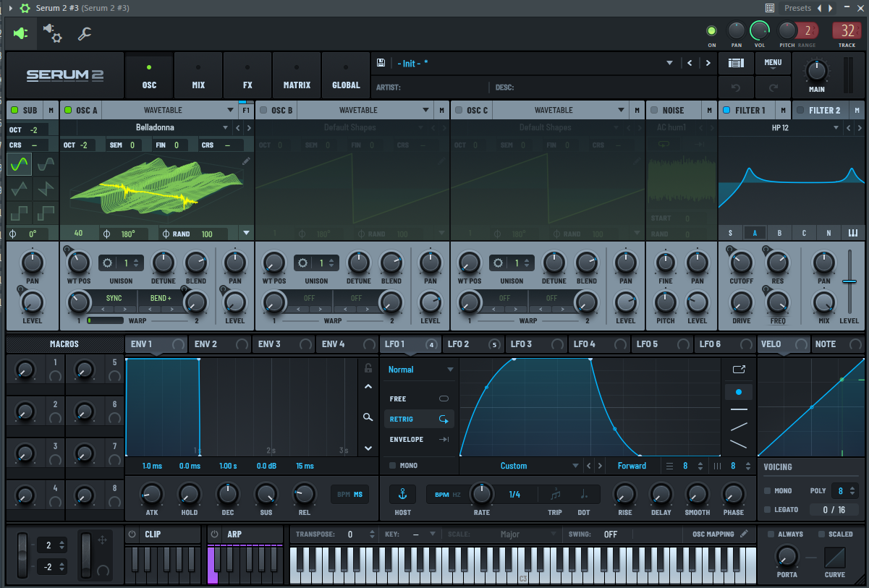
Task: Check the LEGATO voicing checkbox
Action: pos(768,509)
